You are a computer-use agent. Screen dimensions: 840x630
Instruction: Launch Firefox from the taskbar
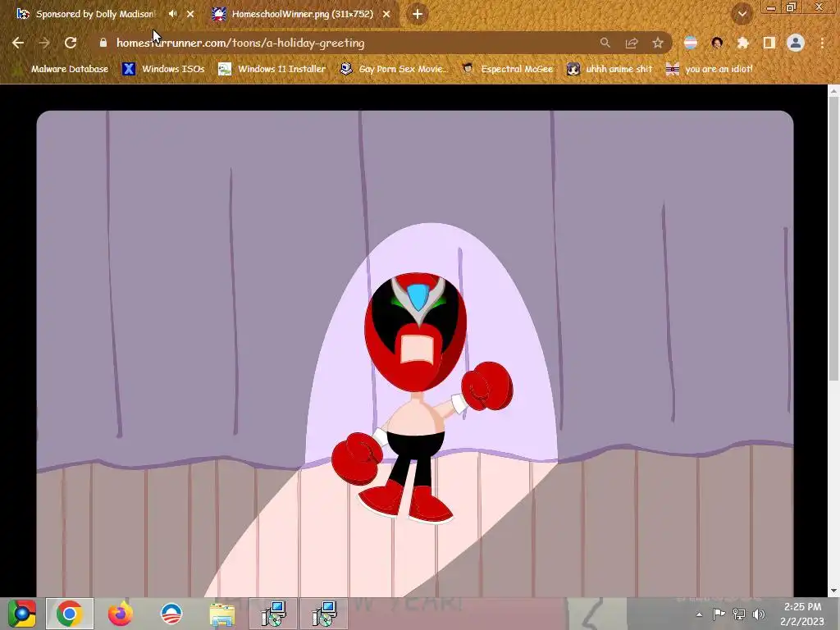tap(120, 614)
